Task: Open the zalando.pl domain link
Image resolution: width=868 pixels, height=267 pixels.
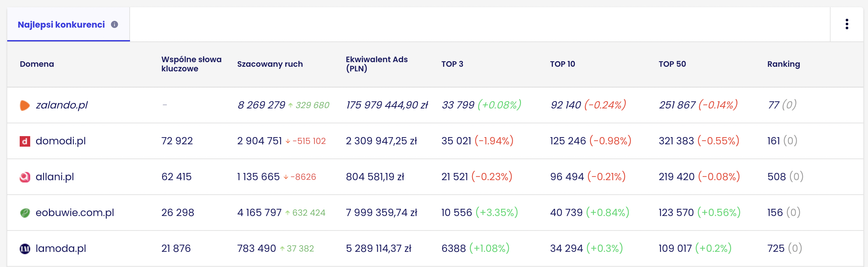Action: click(62, 105)
